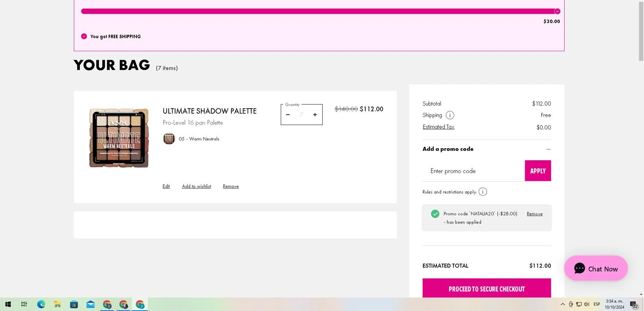This screenshot has height=311, width=644.
Task: Open the Windows notification center icon
Action: (x=634, y=305)
